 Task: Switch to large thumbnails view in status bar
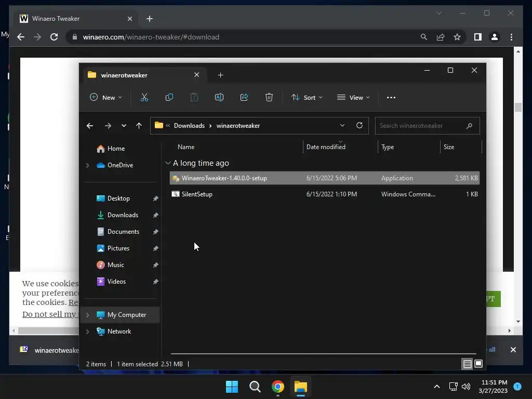coord(478,364)
